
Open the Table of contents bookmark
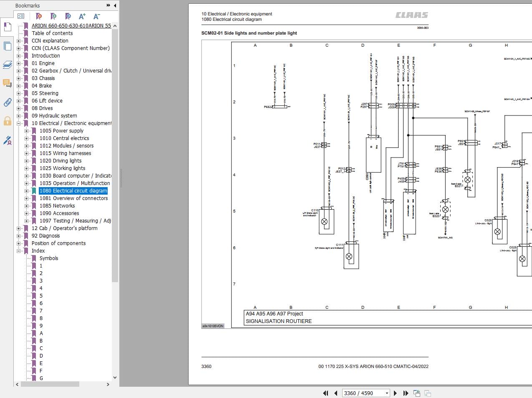52,33
